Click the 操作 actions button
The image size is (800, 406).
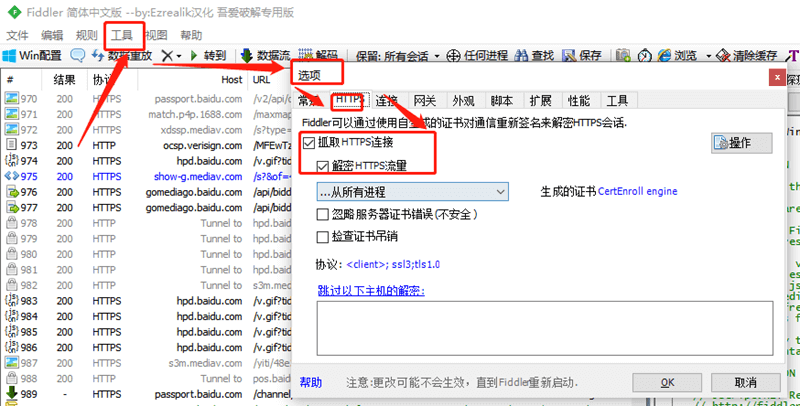741,143
